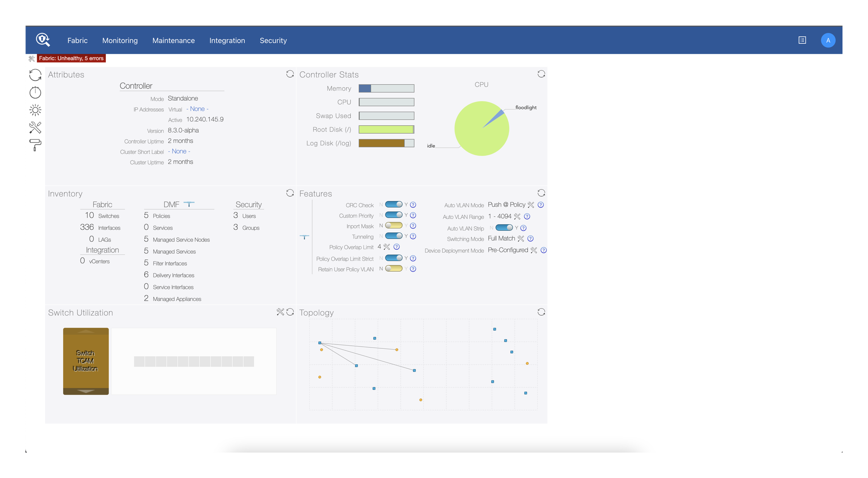
Task: Open the user avatar menu
Action: click(x=828, y=40)
